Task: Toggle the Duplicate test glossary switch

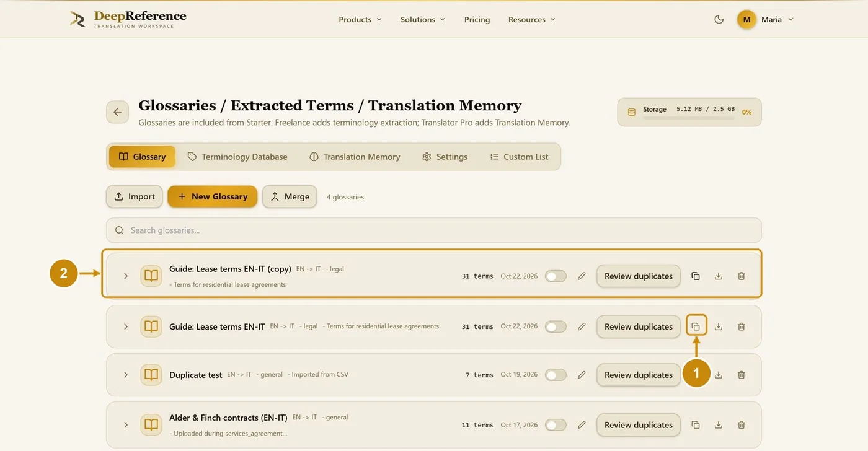Action: 556,375
